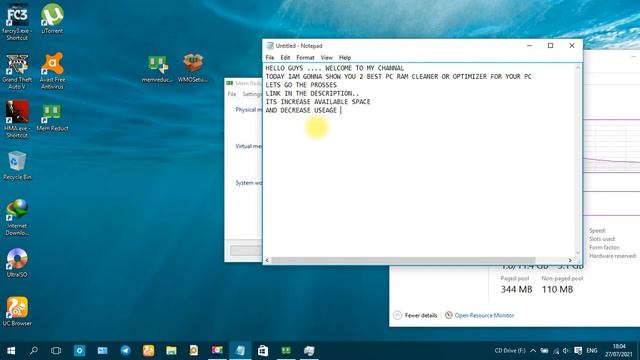Click the Physical memory label in Mem Reduct

(x=249, y=110)
